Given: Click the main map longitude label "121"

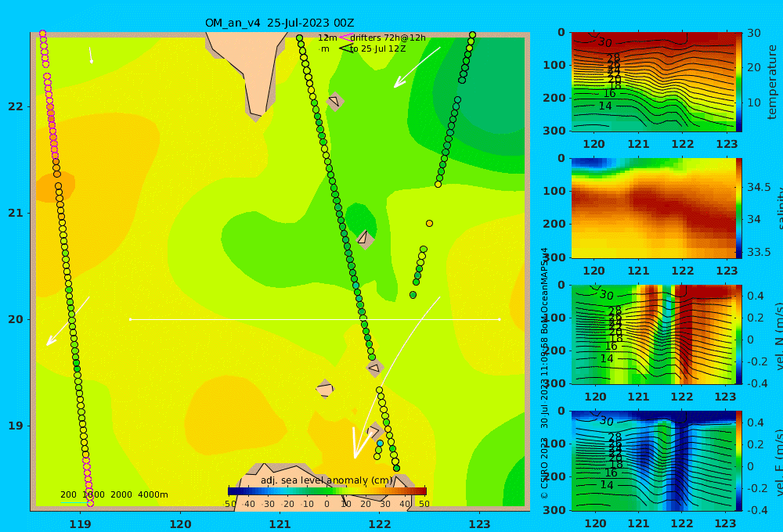Looking at the screenshot, I should coord(280,524).
